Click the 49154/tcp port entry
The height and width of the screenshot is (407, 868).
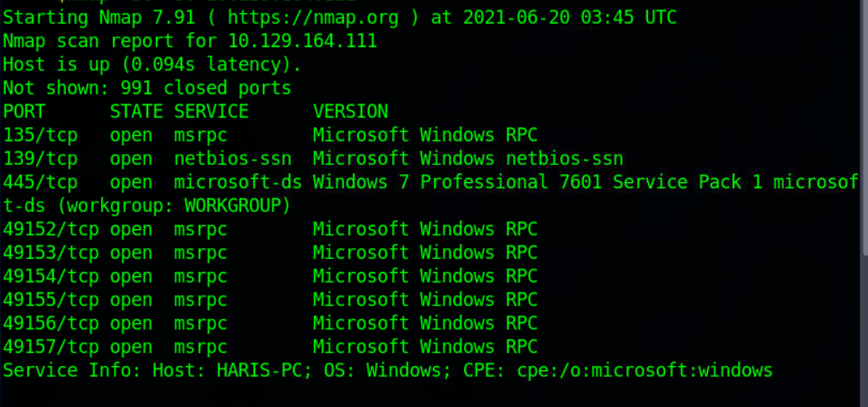click(51, 276)
